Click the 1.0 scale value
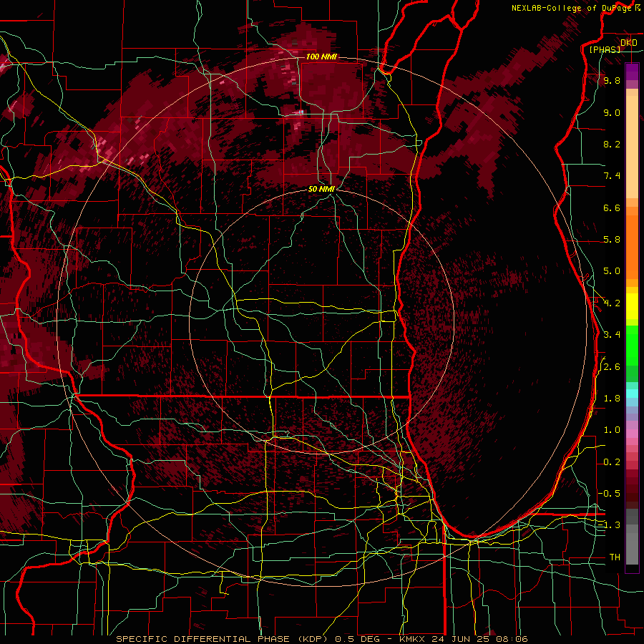Screen dimensions: 644x644 click(x=612, y=431)
